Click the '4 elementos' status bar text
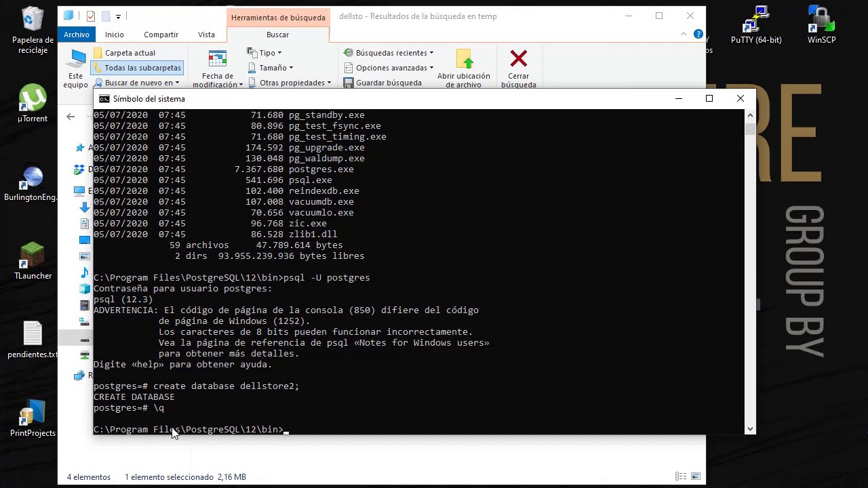 point(89,477)
